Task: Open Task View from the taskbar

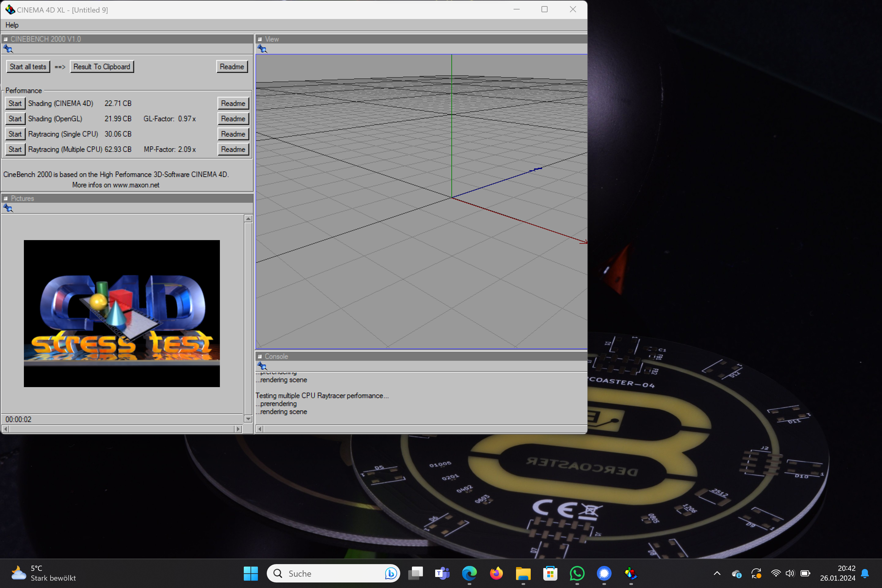Action: click(416, 573)
